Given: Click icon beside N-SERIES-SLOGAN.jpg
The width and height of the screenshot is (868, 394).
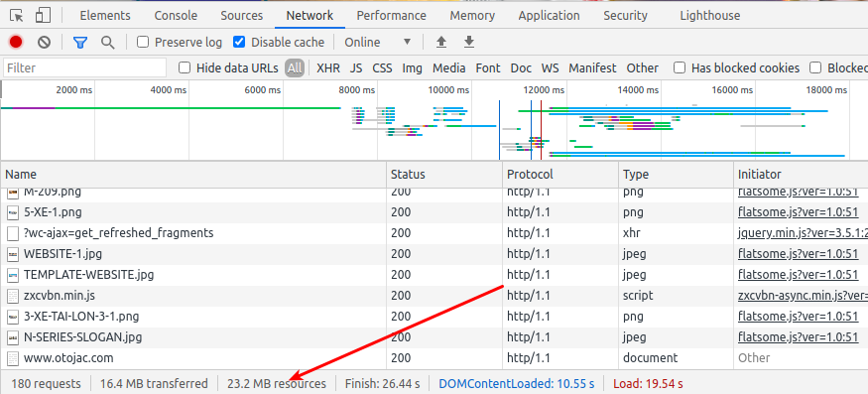Looking at the screenshot, I should pyautogui.click(x=13, y=337).
